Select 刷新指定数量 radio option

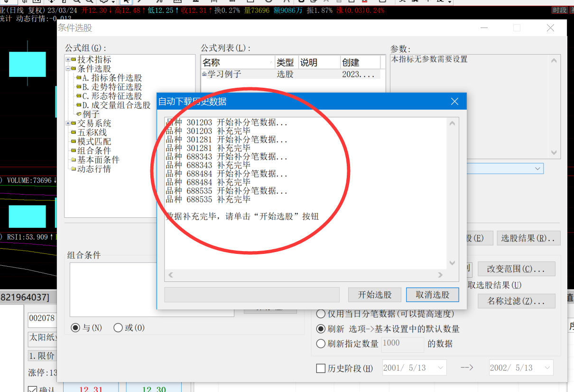click(x=321, y=344)
